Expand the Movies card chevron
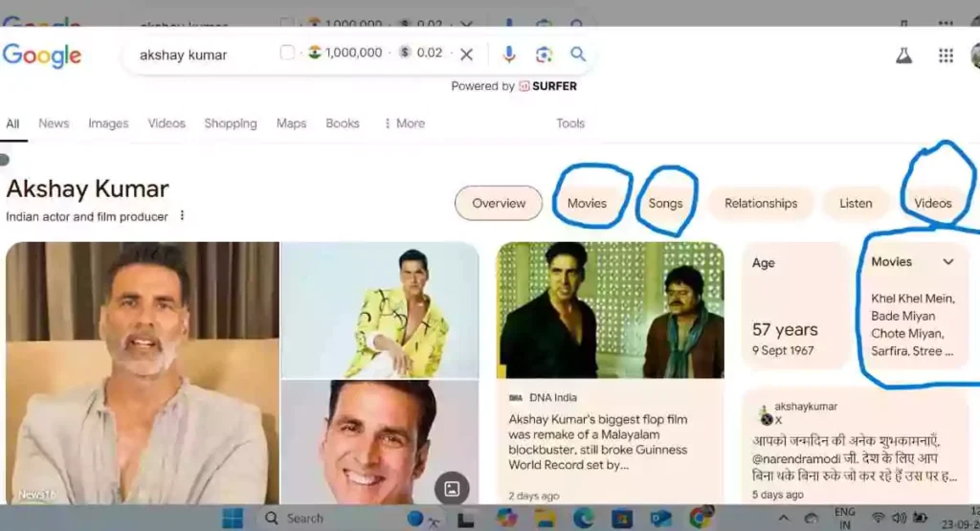 tap(948, 262)
